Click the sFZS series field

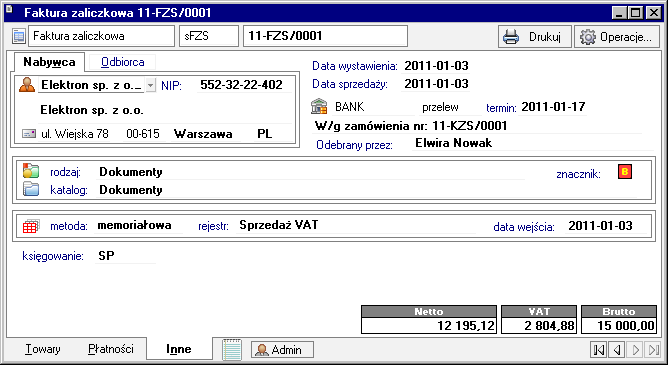209,36
